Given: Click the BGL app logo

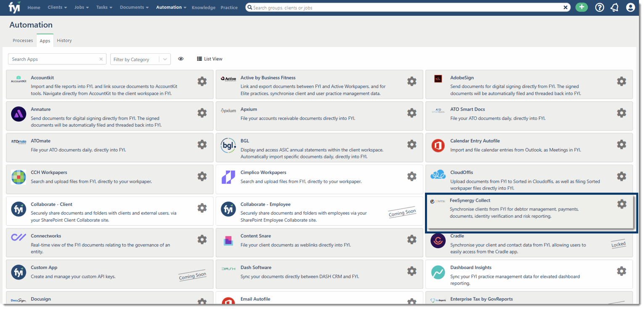Looking at the screenshot, I should click(x=228, y=146).
